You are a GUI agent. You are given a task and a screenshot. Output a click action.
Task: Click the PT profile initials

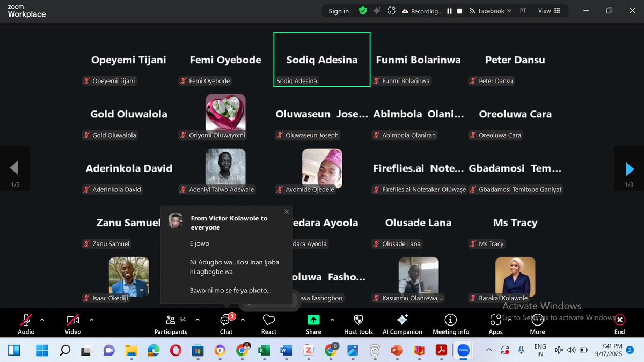[x=523, y=11]
